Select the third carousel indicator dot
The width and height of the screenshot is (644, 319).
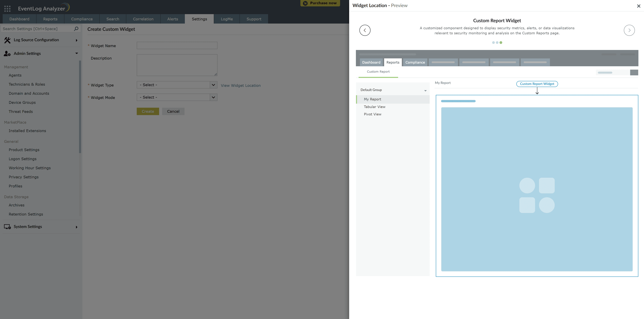click(x=501, y=43)
